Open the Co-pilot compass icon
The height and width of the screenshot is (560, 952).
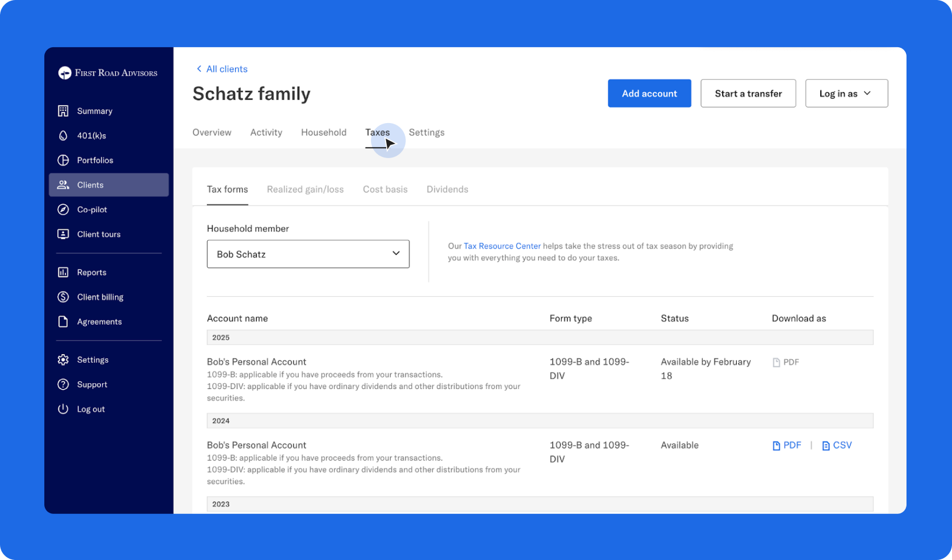click(63, 209)
